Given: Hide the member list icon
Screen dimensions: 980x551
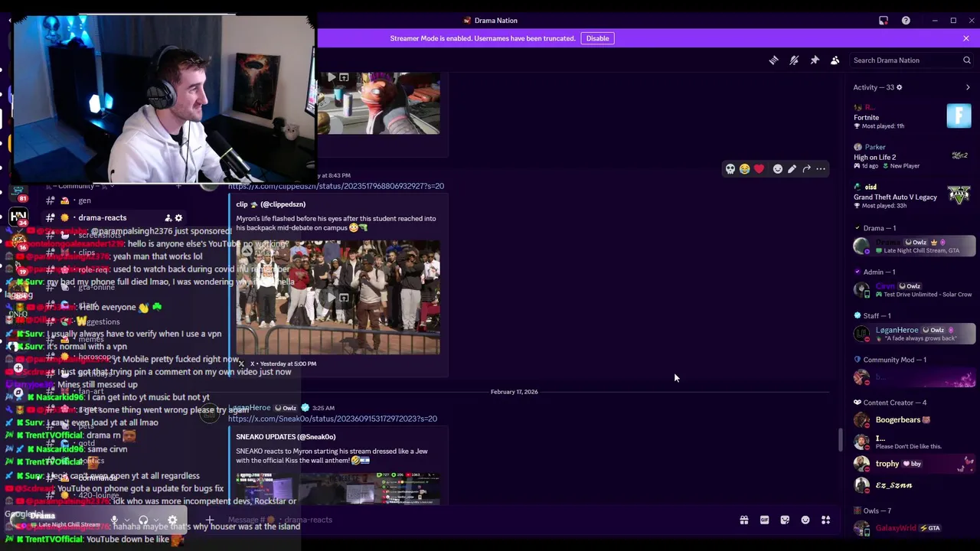Looking at the screenshot, I should [x=835, y=60].
